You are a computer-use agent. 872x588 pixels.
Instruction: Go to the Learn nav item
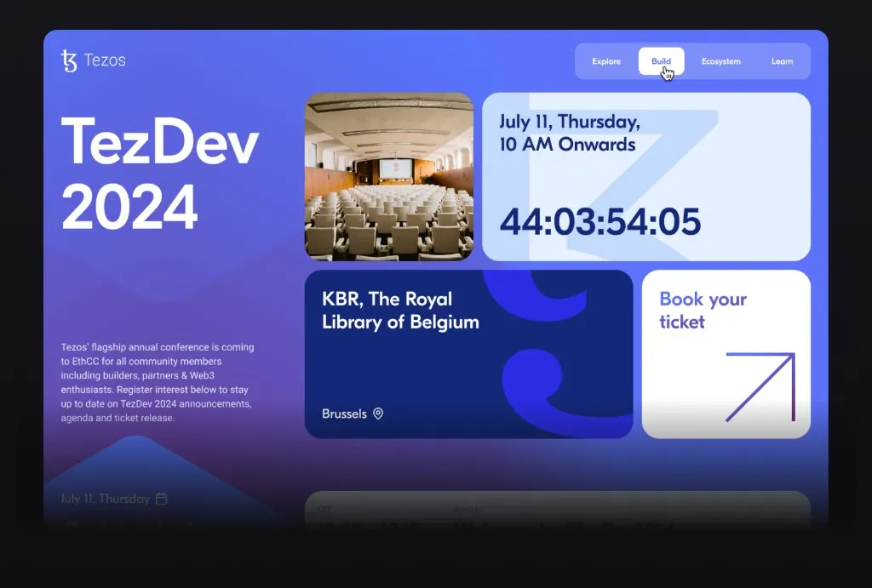[782, 61]
